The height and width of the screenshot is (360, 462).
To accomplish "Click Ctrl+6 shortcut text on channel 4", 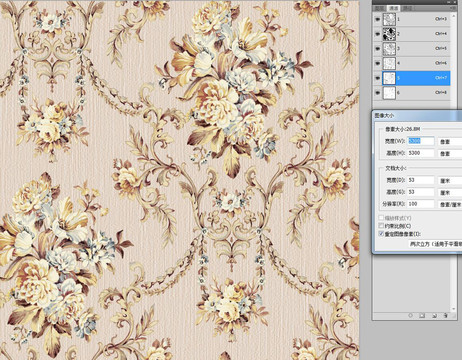I will 441,63.
